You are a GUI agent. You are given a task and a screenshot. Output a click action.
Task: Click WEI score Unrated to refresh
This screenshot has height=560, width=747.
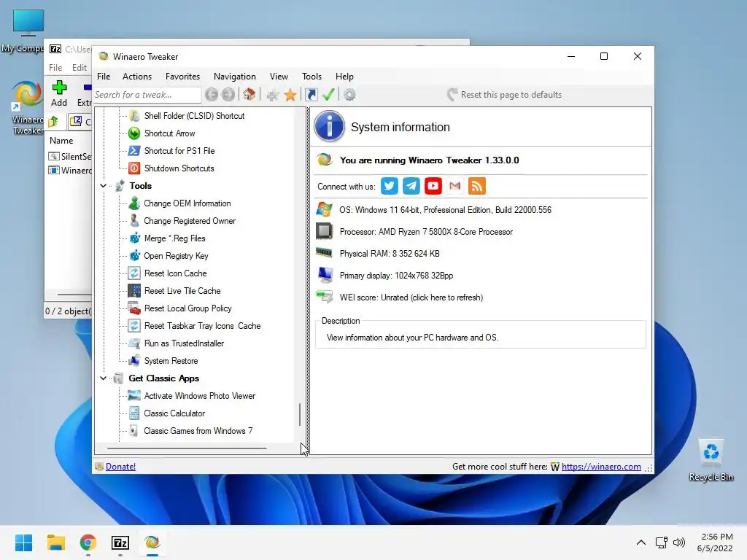coord(411,297)
